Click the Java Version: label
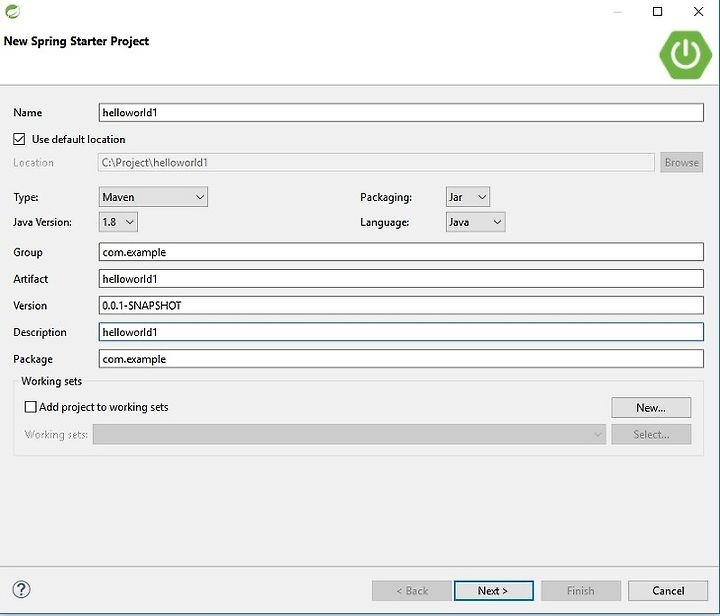 coord(42,222)
